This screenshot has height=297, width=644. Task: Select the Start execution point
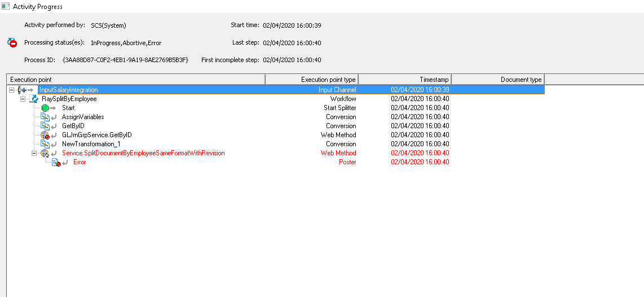(x=68, y=108)
